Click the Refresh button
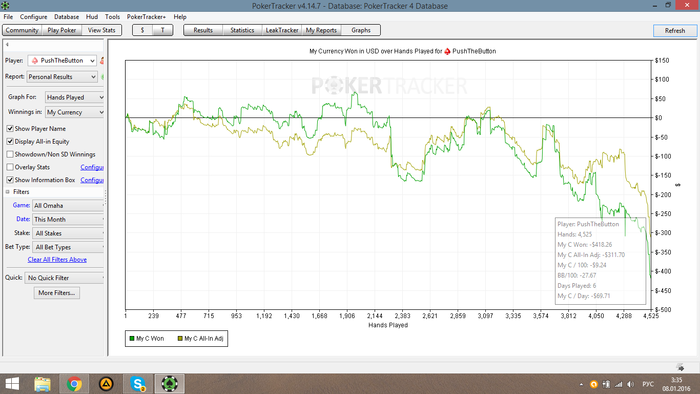Image resolution: width=700 pixels, height=394 pixels. [675, 31]
